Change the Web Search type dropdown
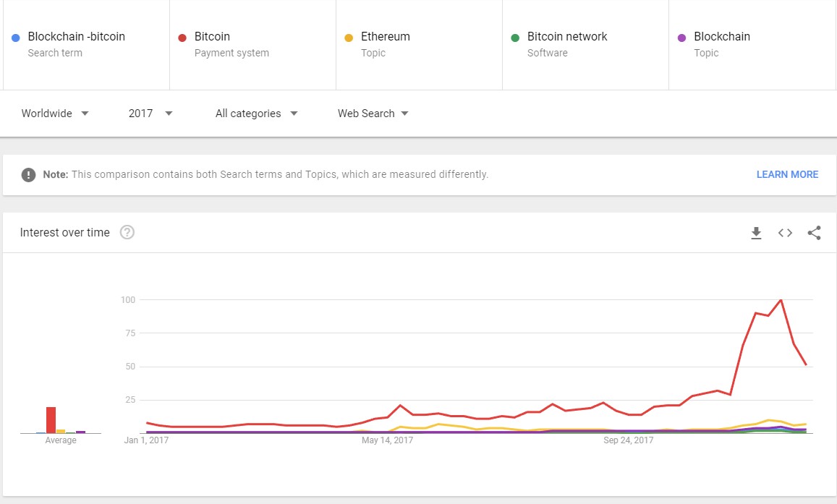837x504 pixels. click(373, 114)
